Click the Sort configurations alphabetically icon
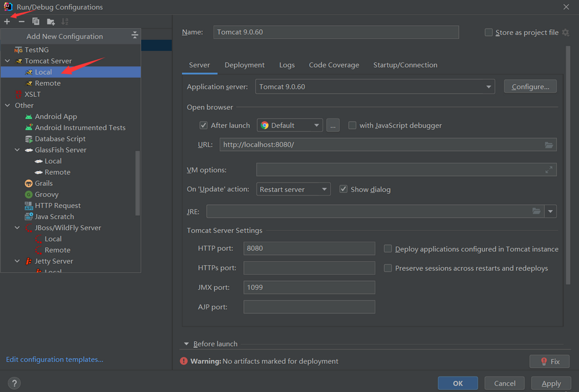Viewport: 579px width, 392px height. [x=65, y=22]
